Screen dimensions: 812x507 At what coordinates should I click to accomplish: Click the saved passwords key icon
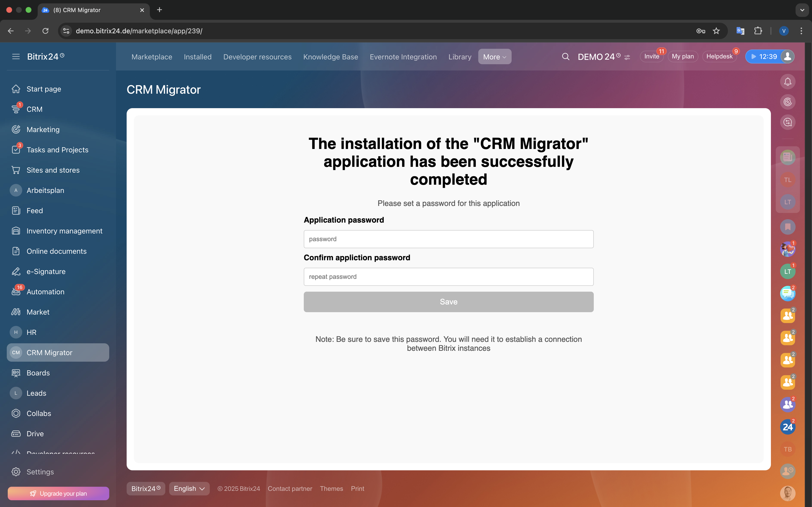click(700, 31)
